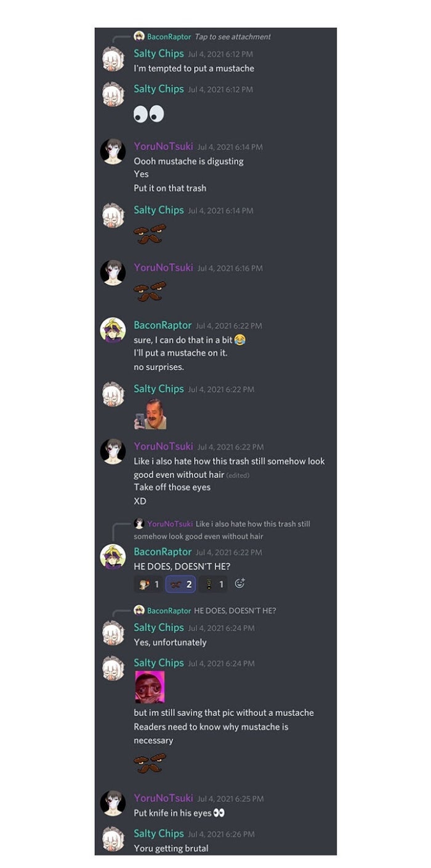
Task: Jump to YoruNoTsuki quoted reply preview
Action: coord(222,530)
